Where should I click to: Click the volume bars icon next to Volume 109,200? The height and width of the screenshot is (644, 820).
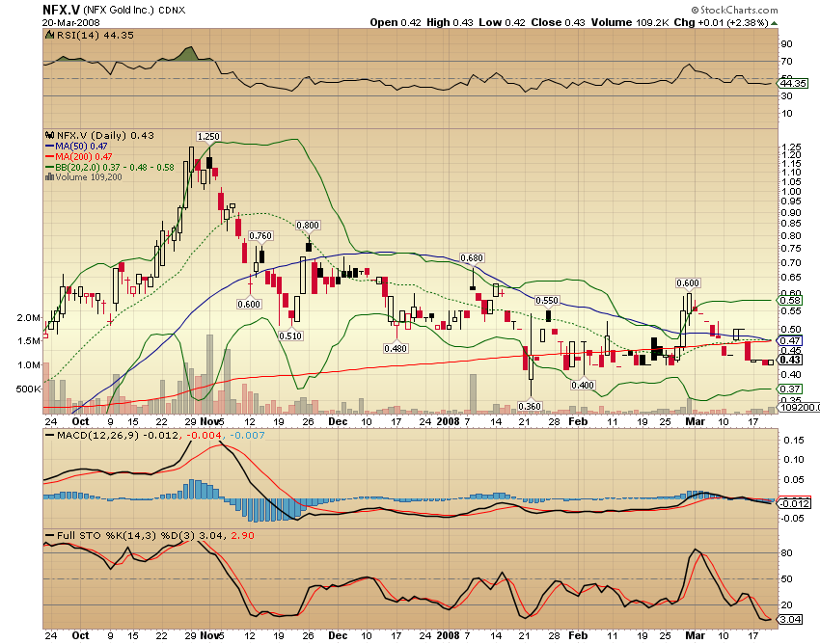(50, 175)
